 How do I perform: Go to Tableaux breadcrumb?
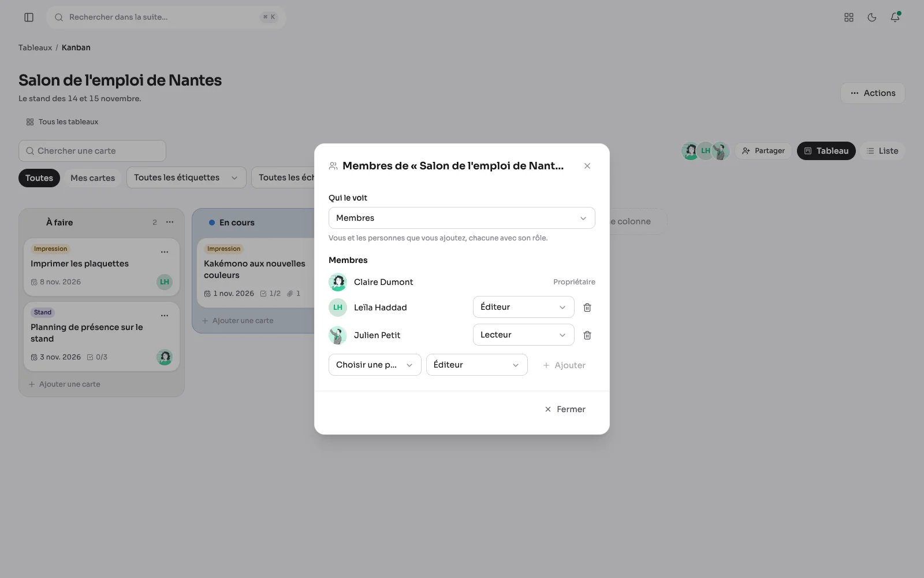click(x=35, y=47)
